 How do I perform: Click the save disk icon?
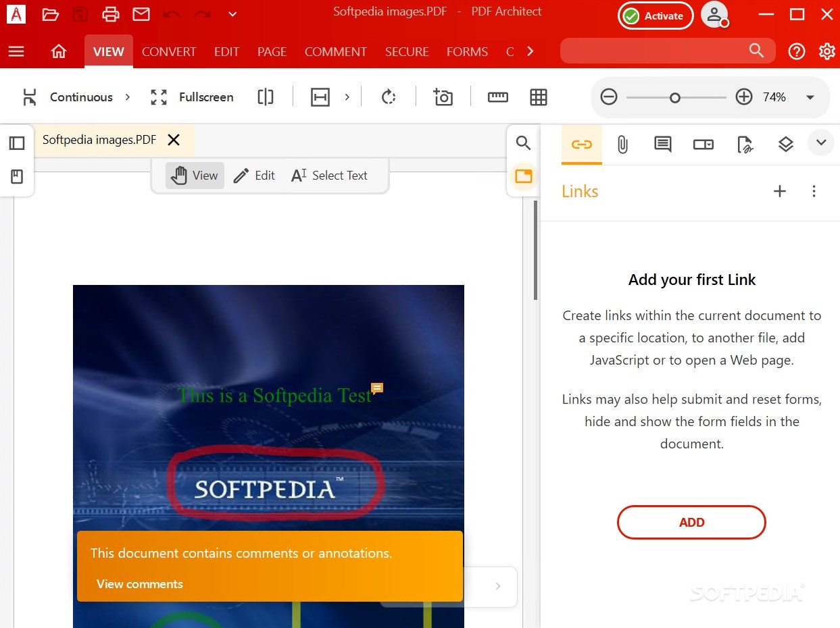coord(80,14)
